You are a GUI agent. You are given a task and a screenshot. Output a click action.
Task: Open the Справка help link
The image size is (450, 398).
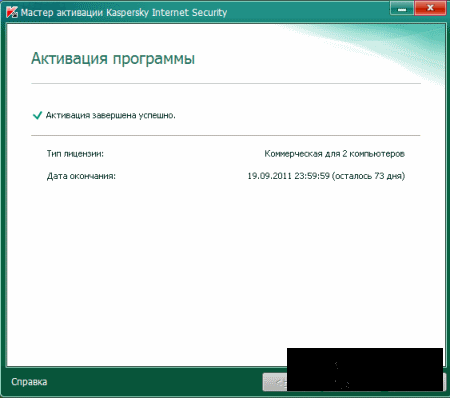[29, 382]
